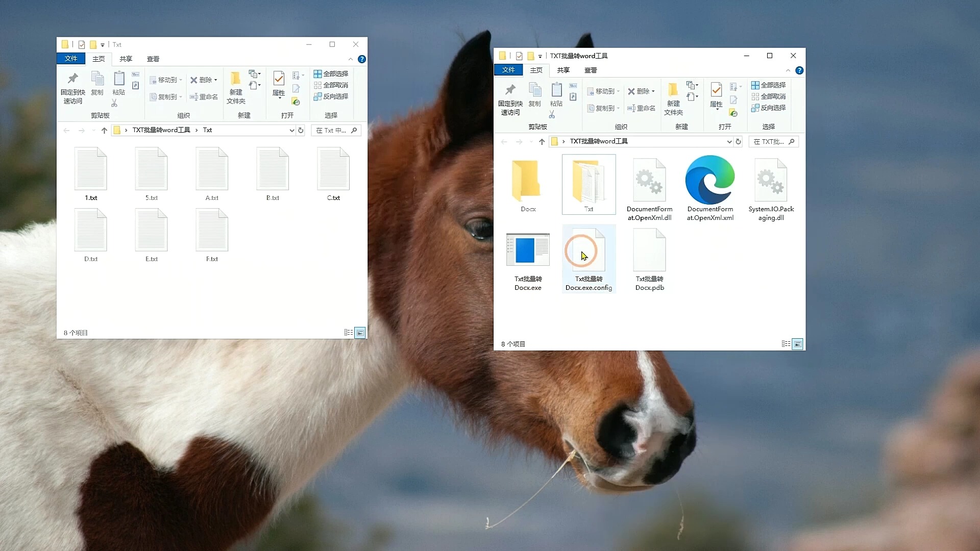980x551 pixels.
Task: Select the Txt folder in right window
Action: click(589, 185)
